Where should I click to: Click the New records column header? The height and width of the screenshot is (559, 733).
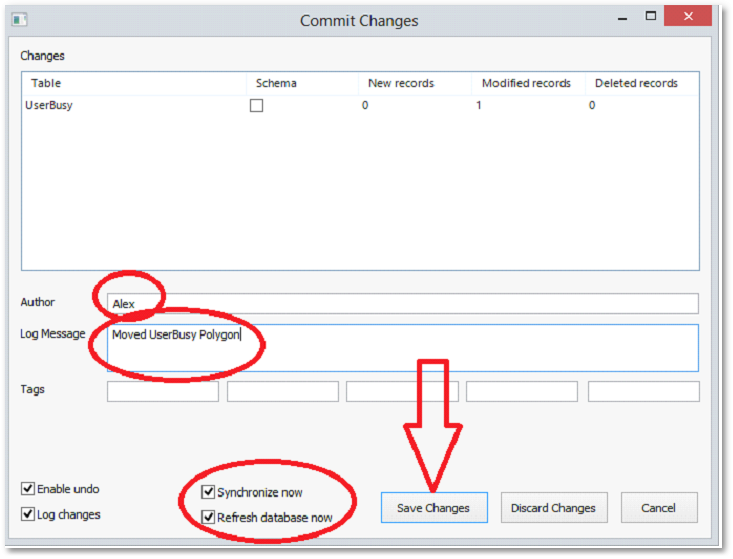pyautogui.click(x=415, y=83)
